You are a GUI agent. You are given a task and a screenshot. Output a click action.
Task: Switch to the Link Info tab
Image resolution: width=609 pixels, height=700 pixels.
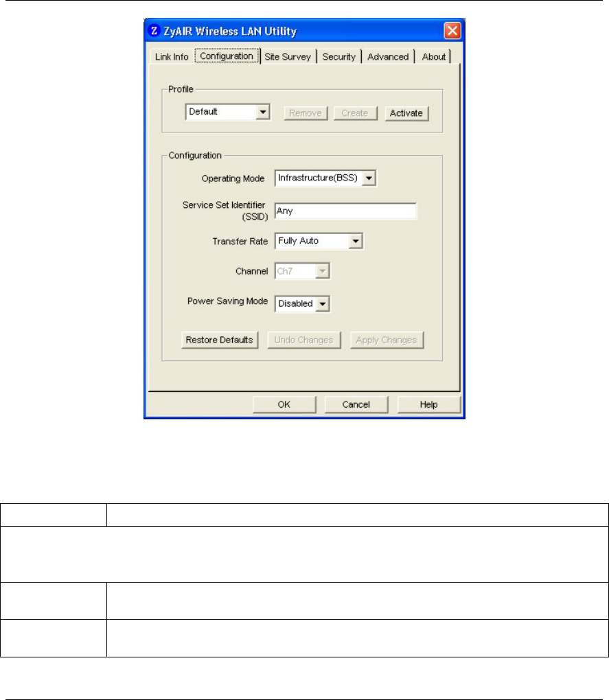click(172, 57)
